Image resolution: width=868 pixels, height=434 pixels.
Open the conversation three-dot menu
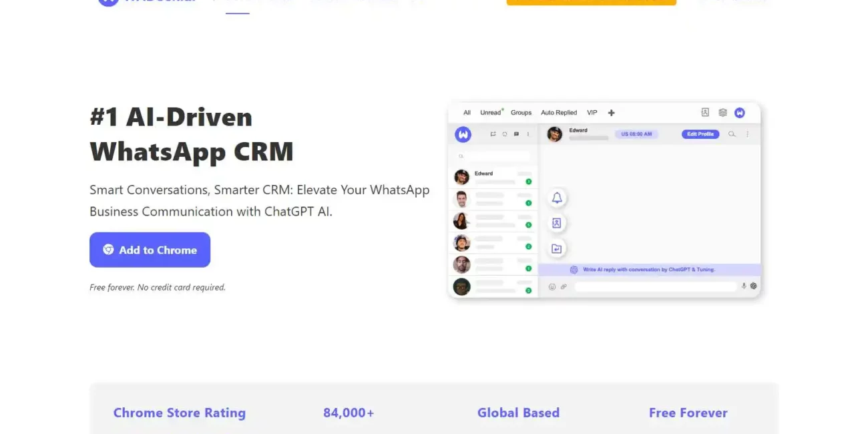(x=747, y=134)
